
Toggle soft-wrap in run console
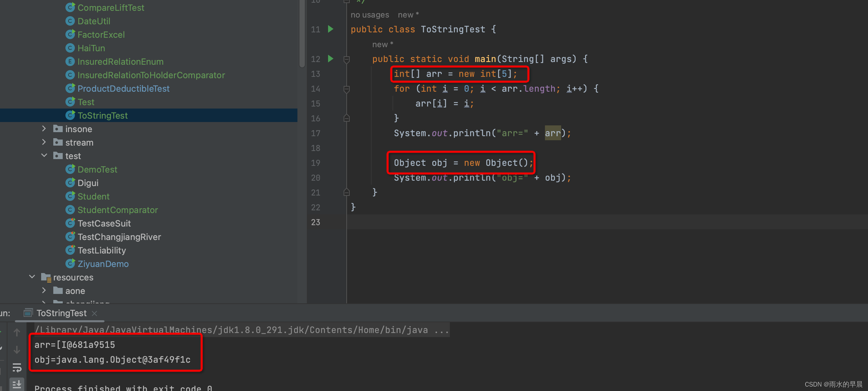coord(17,367)
